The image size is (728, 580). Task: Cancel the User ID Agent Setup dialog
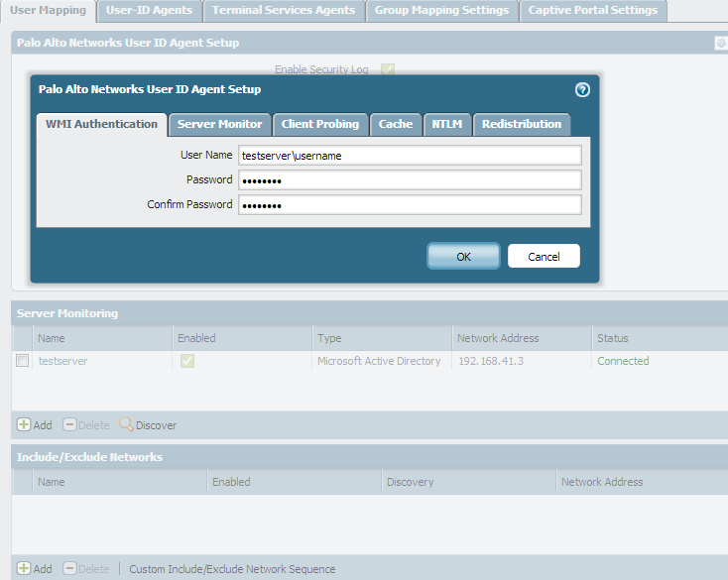pyautogui.click(x=544, y=256)
